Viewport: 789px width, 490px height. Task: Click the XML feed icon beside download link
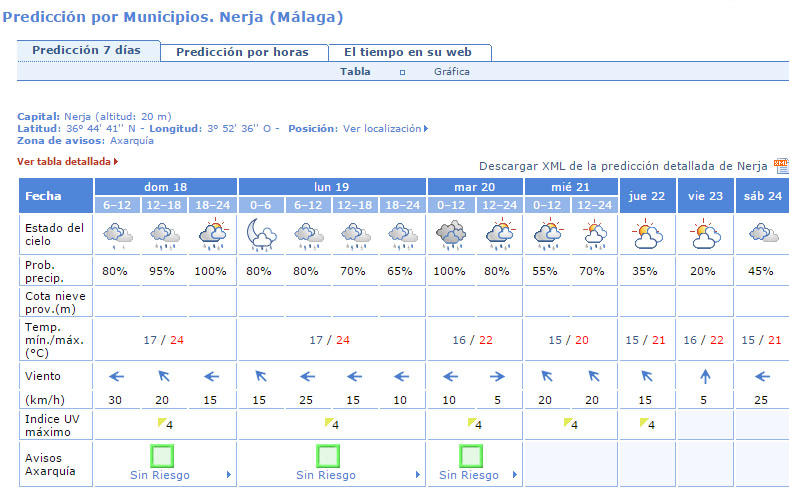coord(781,166)
